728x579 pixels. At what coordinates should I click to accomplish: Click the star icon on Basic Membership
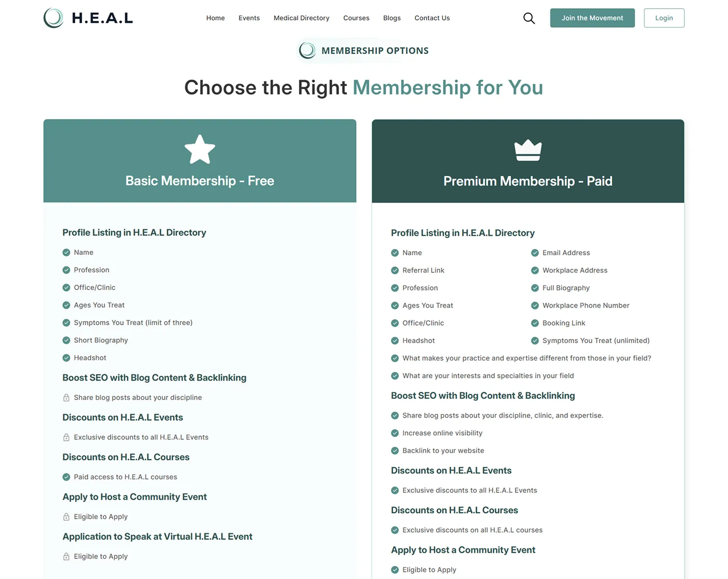[200, 149]
